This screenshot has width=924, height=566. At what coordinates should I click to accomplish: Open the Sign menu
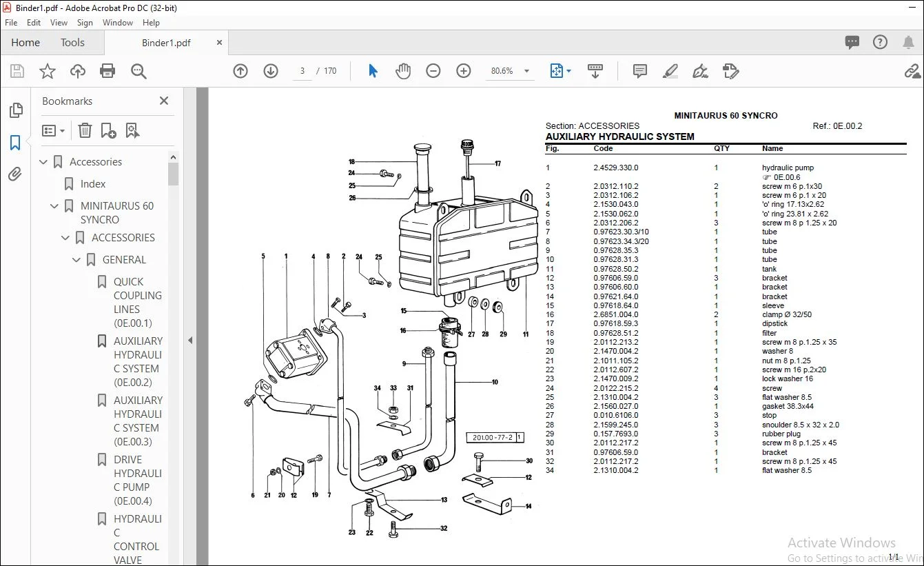[85, 23]
